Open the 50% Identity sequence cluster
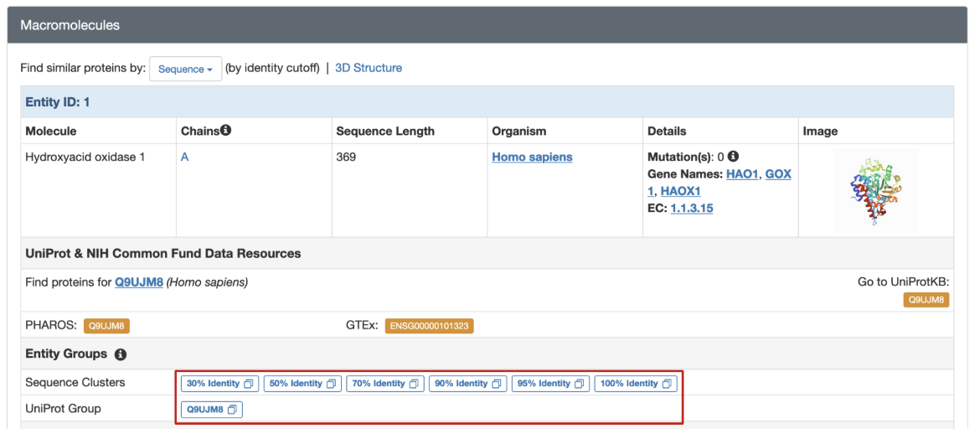The image size is (980, 444). click(x=302, y=384)
